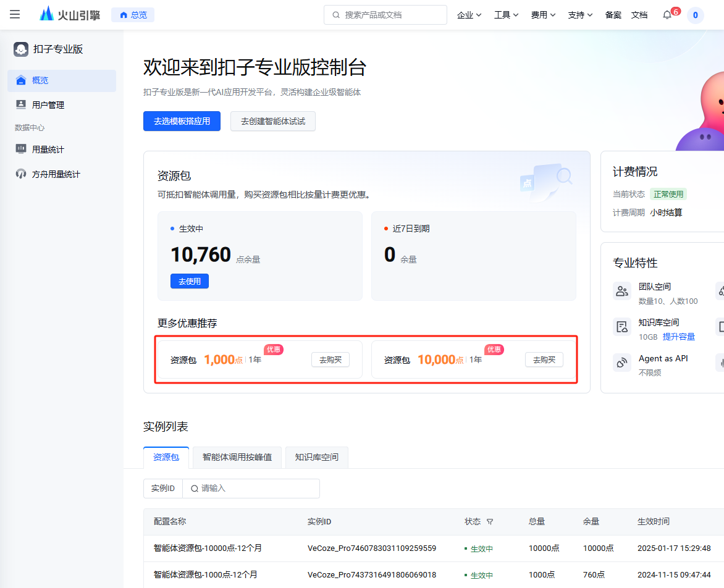Viewport: 724px width, 588px height.
Task: Buy the 1,000点 resource package
Action: click(330, 359)
